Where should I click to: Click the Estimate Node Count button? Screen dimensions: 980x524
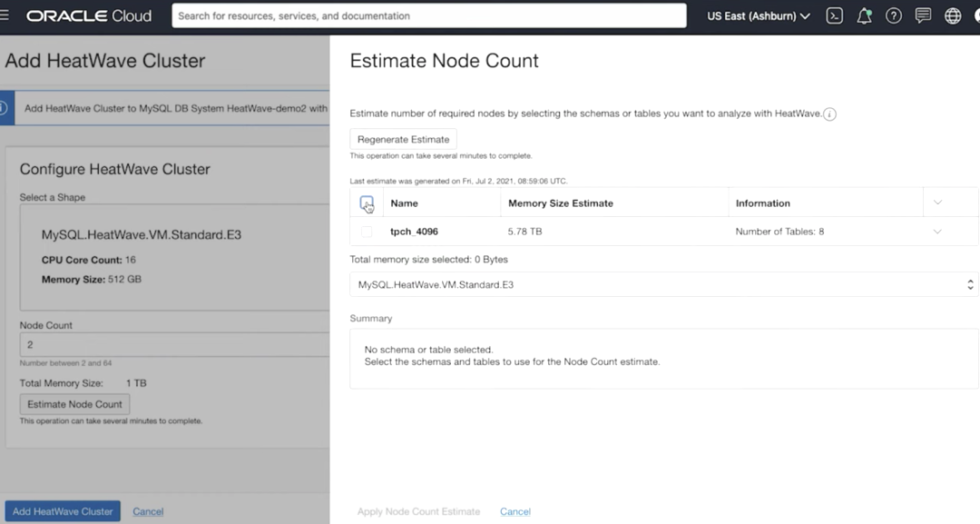74,404
